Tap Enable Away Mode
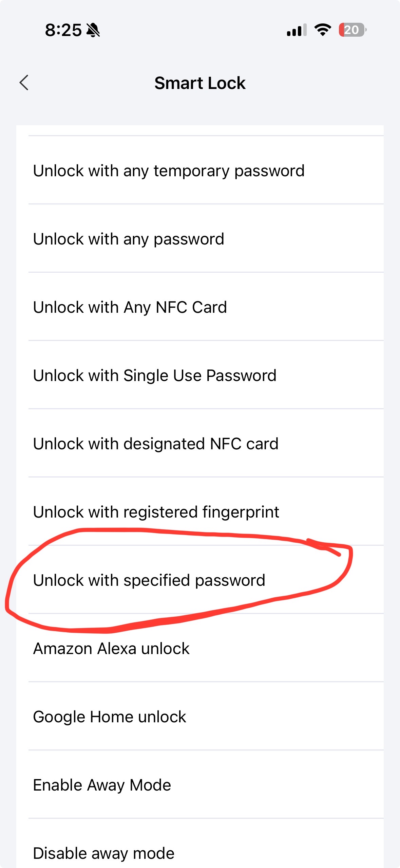This screenshot has height=868, width=400. click(102, 785)
